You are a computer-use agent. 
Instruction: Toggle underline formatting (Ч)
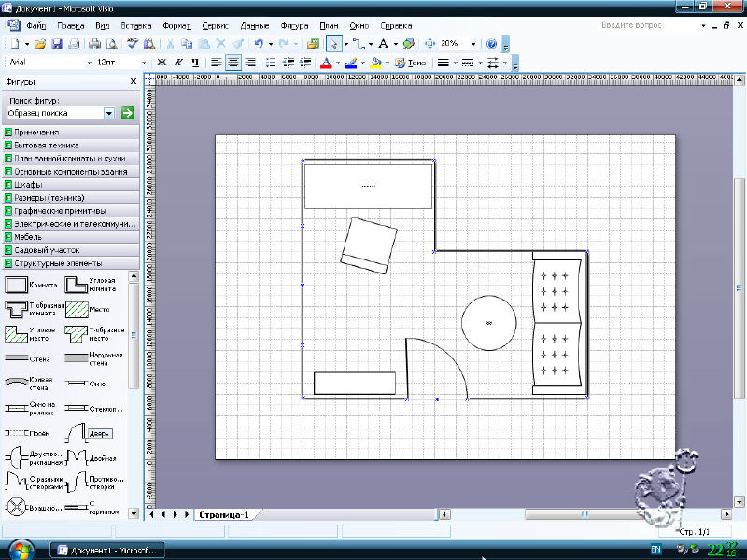pyautogui.click(x=194, y=63)
